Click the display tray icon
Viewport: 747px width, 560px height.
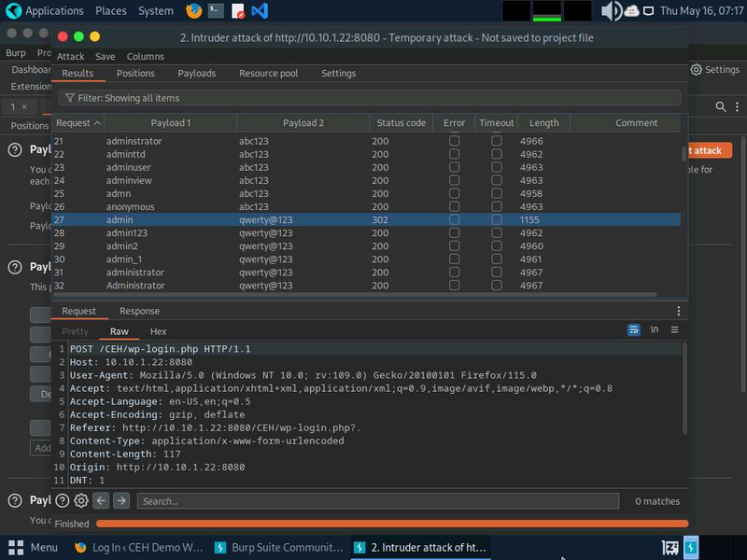coord(648,10)
